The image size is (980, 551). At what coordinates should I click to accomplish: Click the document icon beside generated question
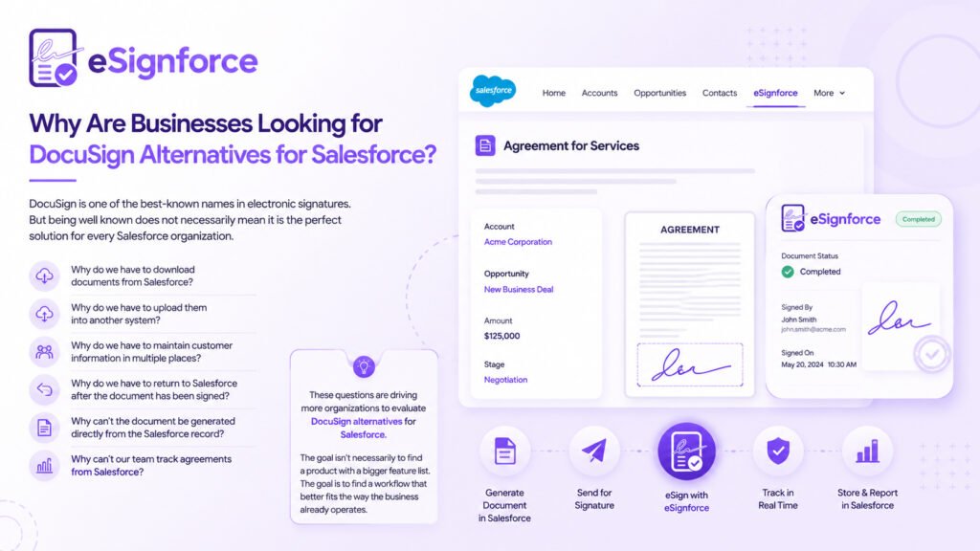pyautogui.click(x=44, y=428)
